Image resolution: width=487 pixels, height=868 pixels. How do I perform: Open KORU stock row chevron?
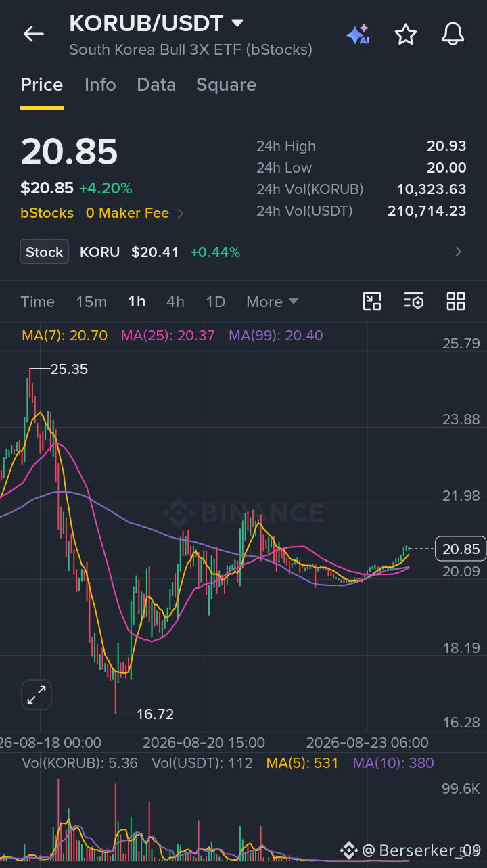[459, 252]
